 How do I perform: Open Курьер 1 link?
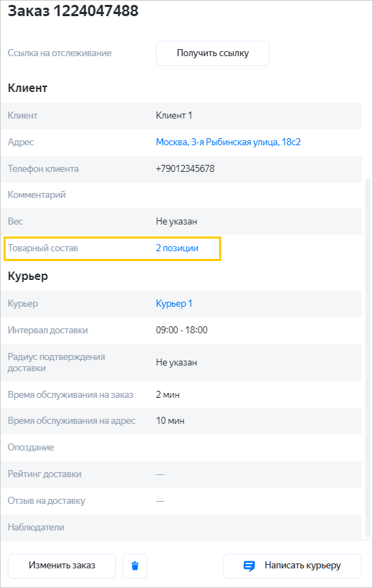pos(174,303)
